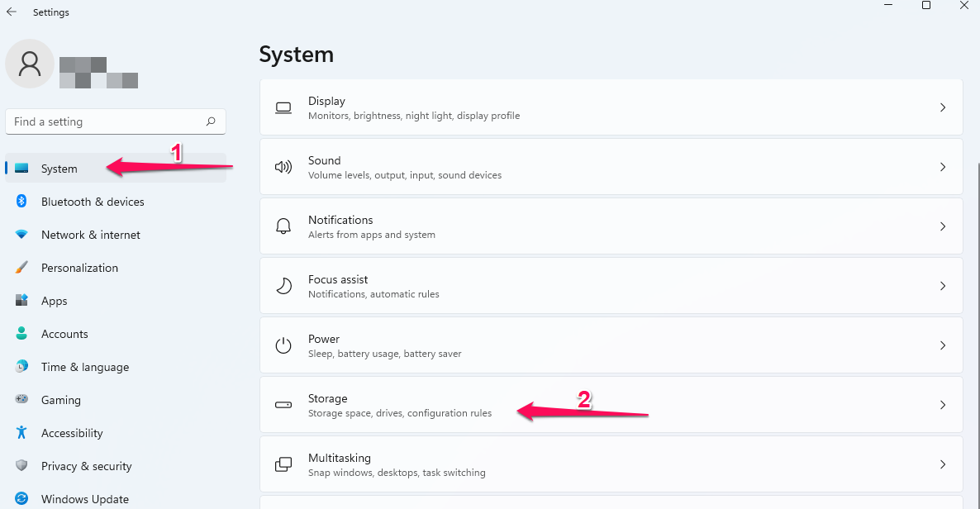Click 'Alerts from apps and system' text
The height and width of the screenshot is (509, 980).
[x=372, y=235]
